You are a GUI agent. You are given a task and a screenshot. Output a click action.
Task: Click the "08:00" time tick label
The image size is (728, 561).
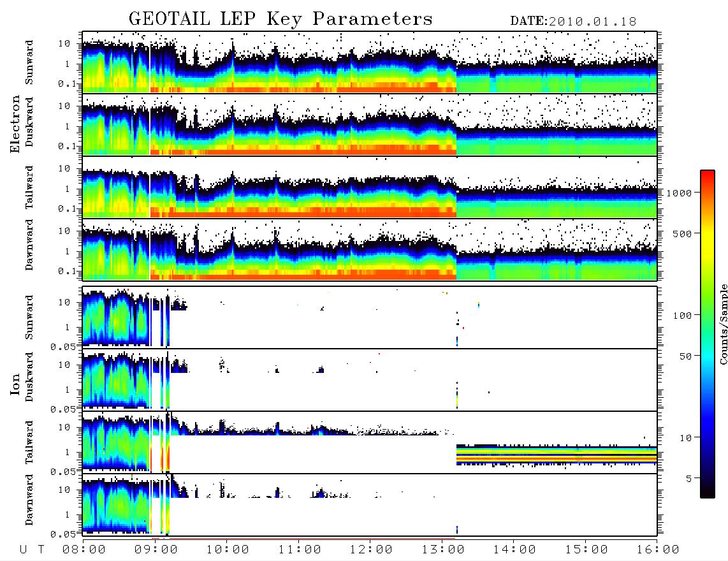pos(84,550)
